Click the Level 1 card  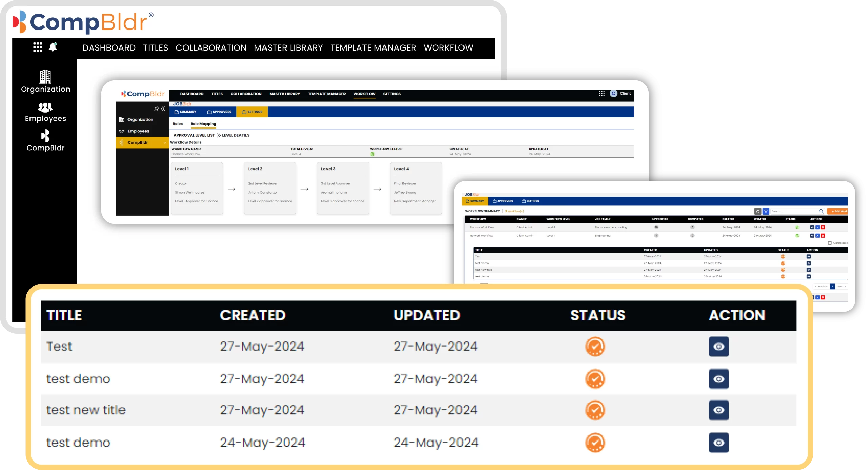tap(197, 188)
